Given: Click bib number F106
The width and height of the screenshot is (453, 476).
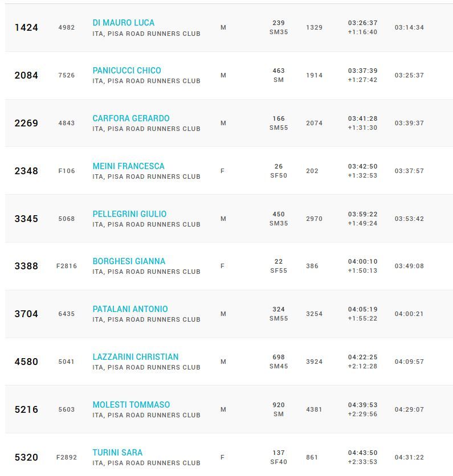Looking at the screenshot, I should point(67,171).
